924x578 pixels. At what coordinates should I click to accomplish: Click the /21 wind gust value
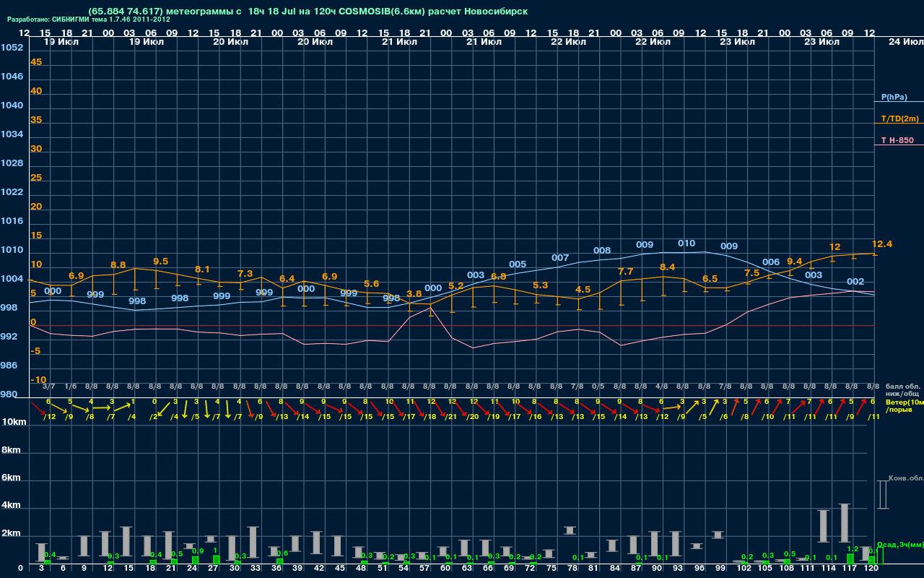tap(450, 417)
